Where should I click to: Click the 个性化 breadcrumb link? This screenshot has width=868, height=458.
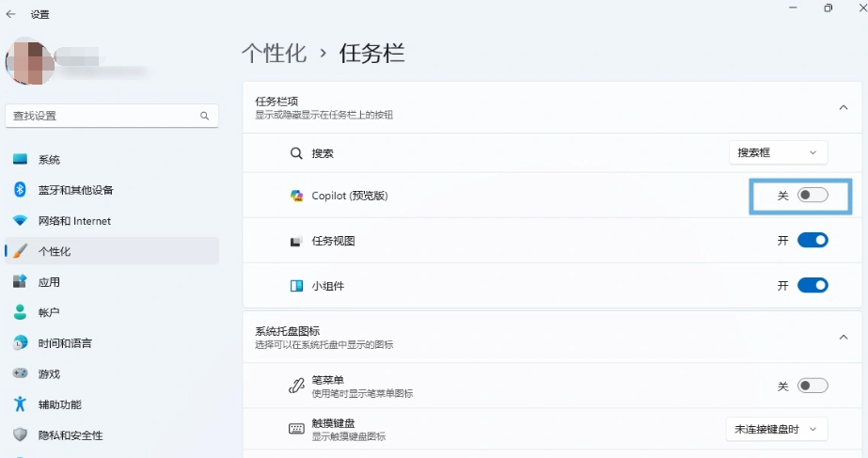pyautogui.click(x=274, y=53)
